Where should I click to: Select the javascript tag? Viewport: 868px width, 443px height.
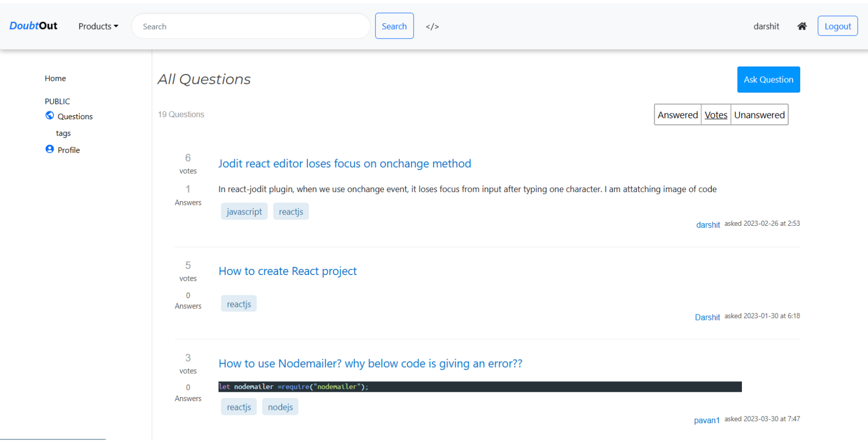coord(244,211)
